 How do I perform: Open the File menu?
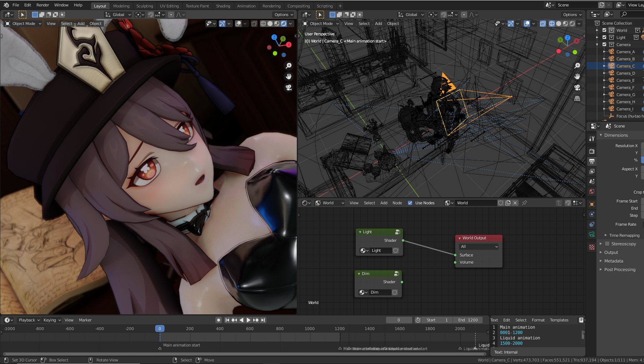(x=16, y=5)
